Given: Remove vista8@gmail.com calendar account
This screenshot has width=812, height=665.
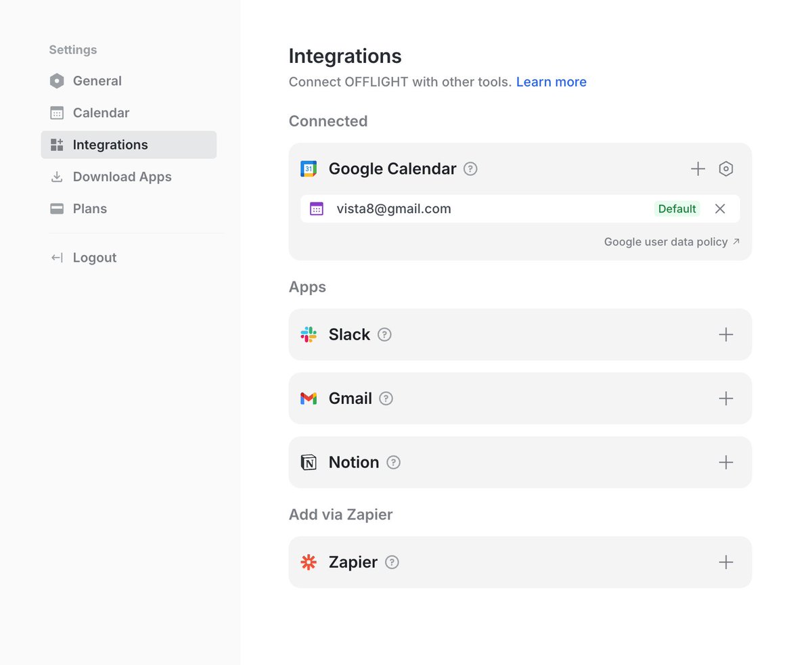Looking at the screenshot, I should (x=720, y=209).
